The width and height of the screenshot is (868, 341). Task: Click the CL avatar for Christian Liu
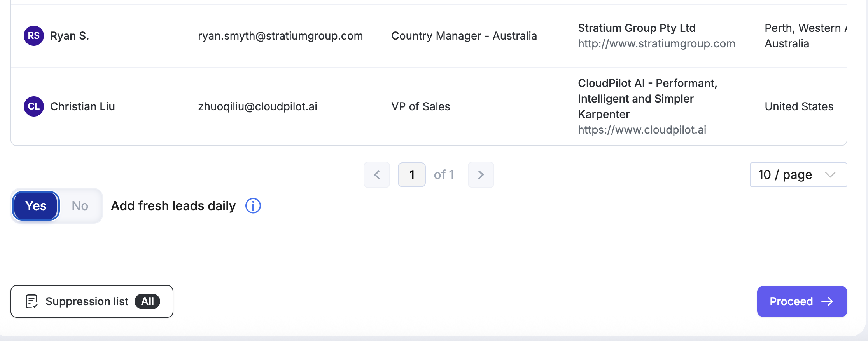pyautogui.click(x=34, y=106)
